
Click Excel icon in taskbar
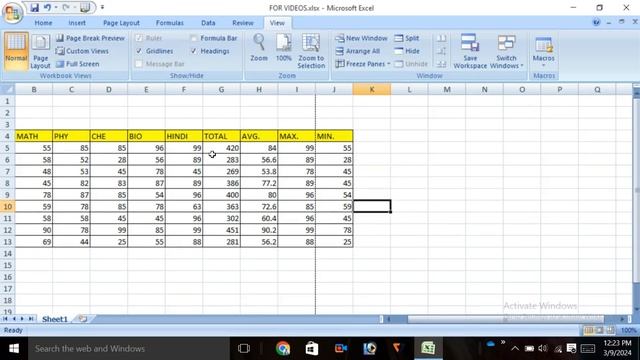tap(428, 348)
